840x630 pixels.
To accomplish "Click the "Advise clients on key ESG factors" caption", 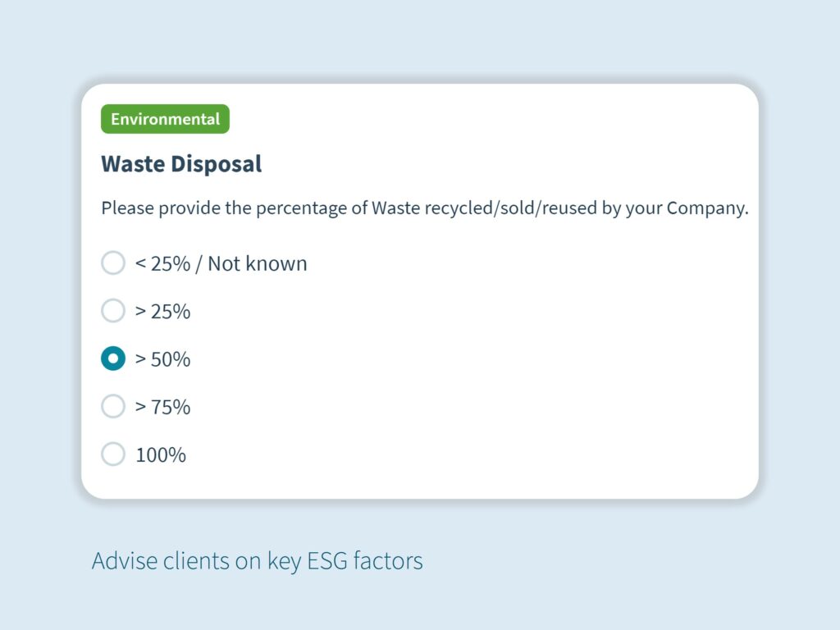I will [x=257, y=561].
